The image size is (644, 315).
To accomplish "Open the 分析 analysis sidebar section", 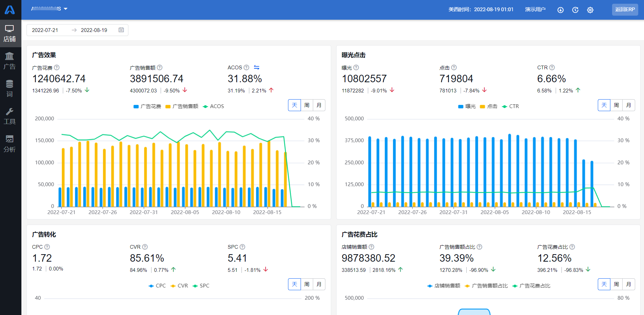I will (10, 144).
